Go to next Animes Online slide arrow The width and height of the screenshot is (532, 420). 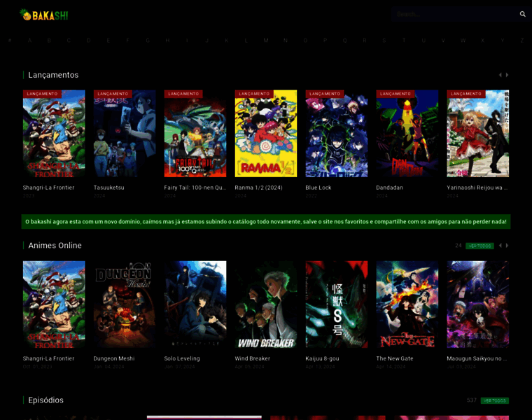click(x=507, y=245)
